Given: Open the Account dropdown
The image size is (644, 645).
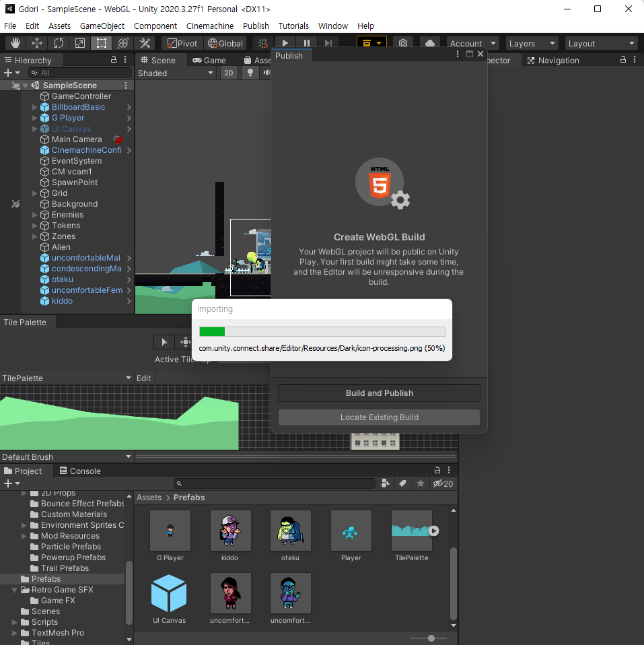Looking at the screenshot, I should (x=473, y=43).
